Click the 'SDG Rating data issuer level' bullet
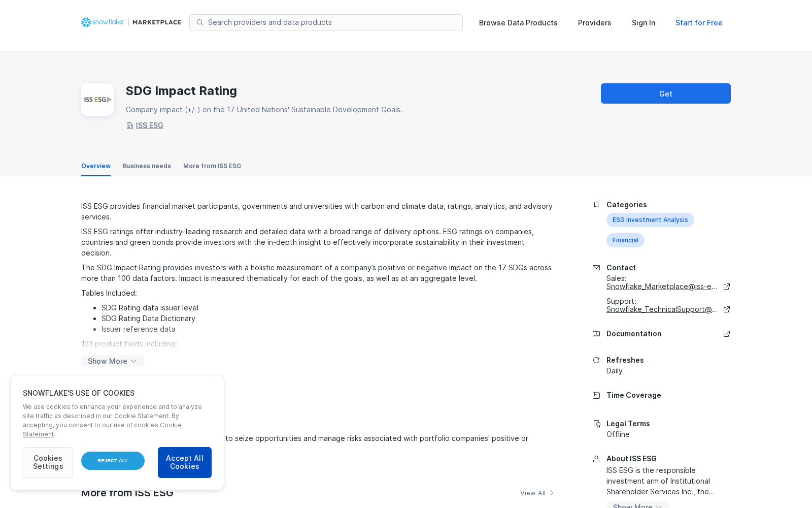 click(150, 308)
